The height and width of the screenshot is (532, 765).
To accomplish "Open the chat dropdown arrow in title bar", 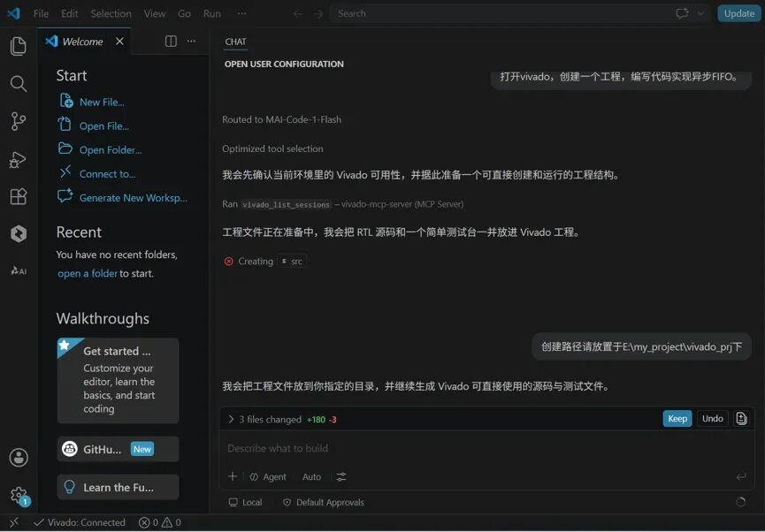I will [701, 13].
